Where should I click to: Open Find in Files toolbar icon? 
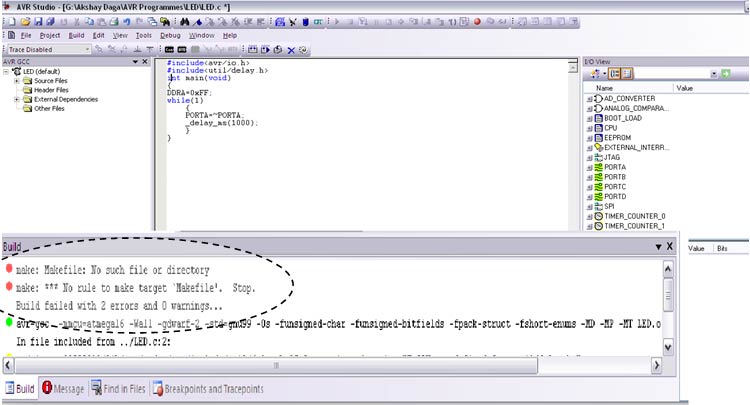tap(165, 22)
